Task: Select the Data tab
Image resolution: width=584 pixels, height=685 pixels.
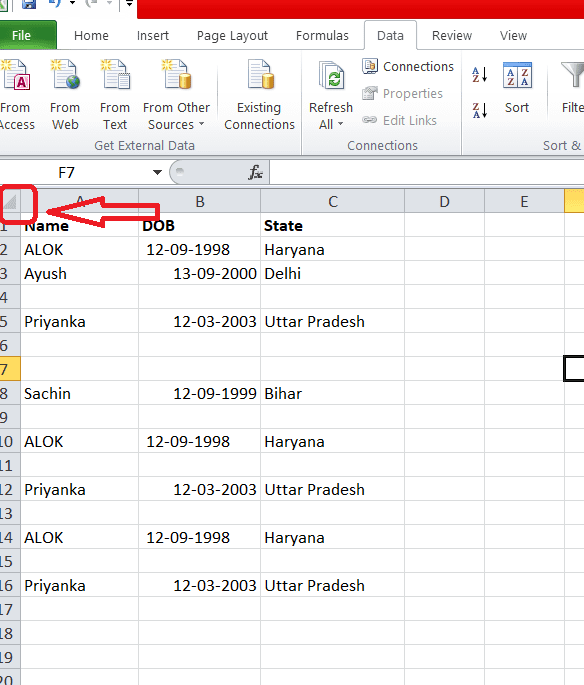Action: click(x=390, y=35)
